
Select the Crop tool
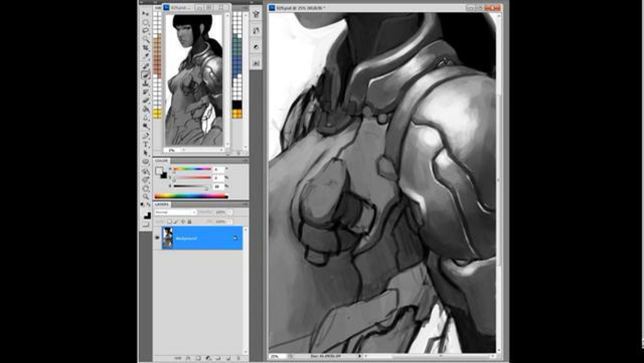[x=146, y=48]
